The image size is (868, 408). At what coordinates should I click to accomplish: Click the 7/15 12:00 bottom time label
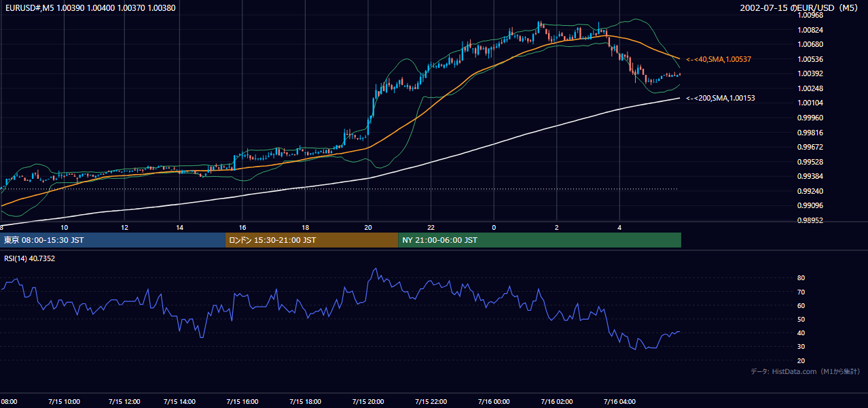[x=124, y=402]
